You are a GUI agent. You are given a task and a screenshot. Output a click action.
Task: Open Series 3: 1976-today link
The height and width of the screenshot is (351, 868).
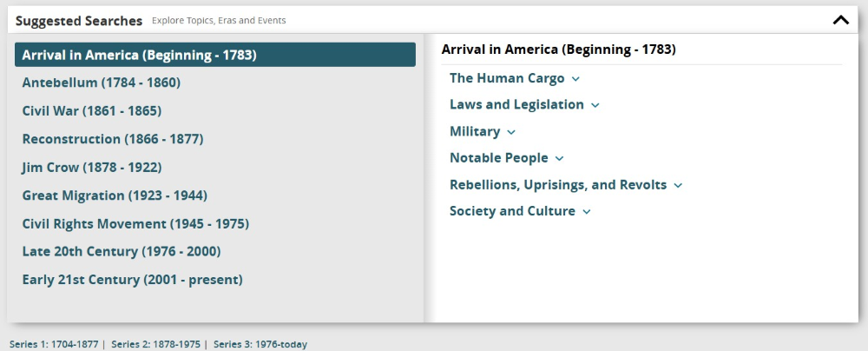click(260, 344)
